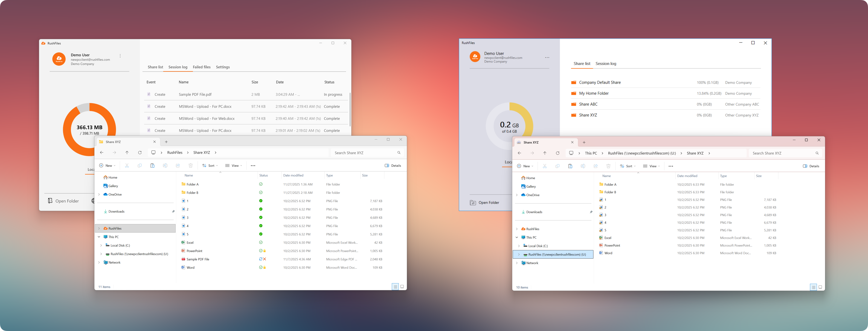
Task: Switch to large thumbnails view in 11-items window
Action: coord(402,287)
